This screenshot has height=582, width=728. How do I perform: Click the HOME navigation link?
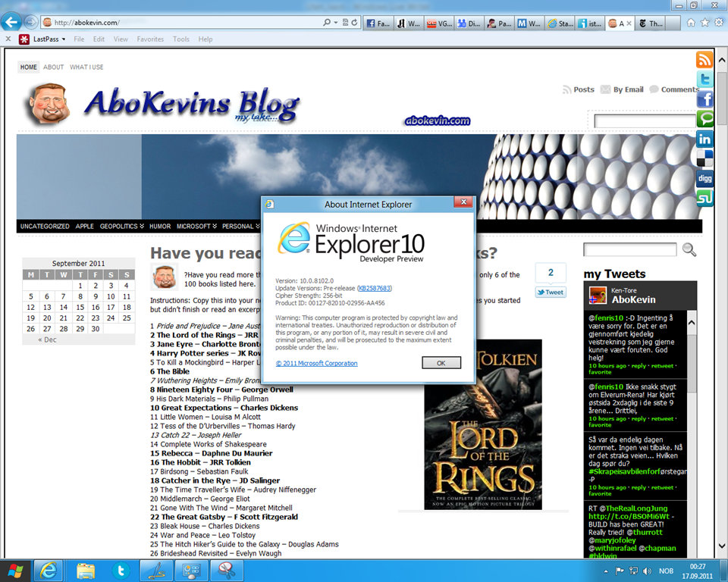point(28,67)
